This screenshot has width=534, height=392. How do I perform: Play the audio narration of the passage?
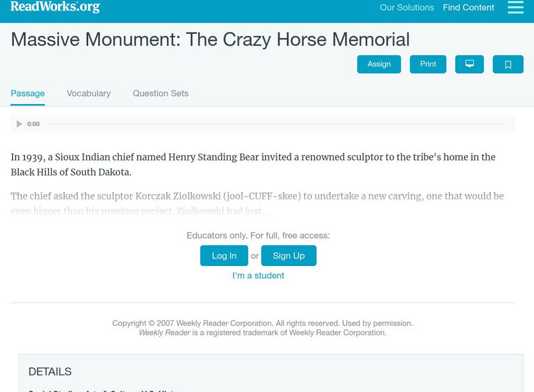tap(19, 123)
